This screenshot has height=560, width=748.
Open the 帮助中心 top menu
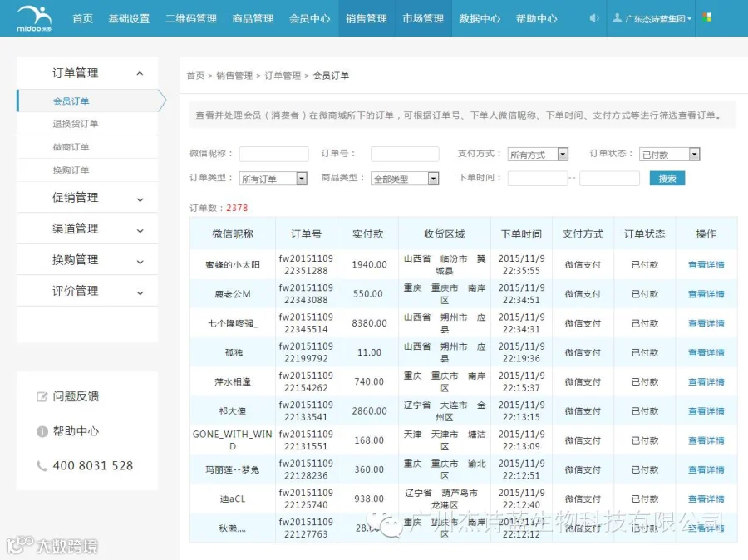point(537,18)
